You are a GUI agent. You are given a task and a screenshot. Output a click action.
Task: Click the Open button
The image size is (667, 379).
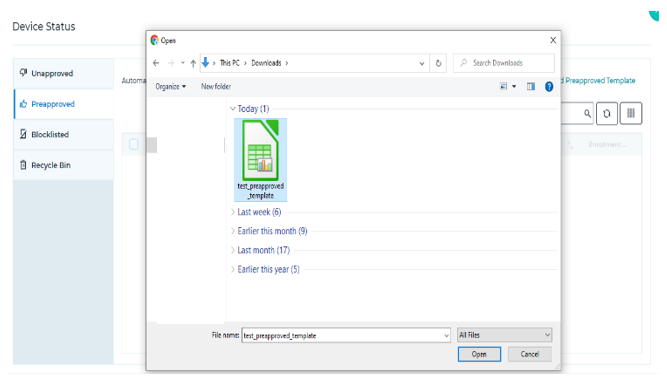coord(479,354)
